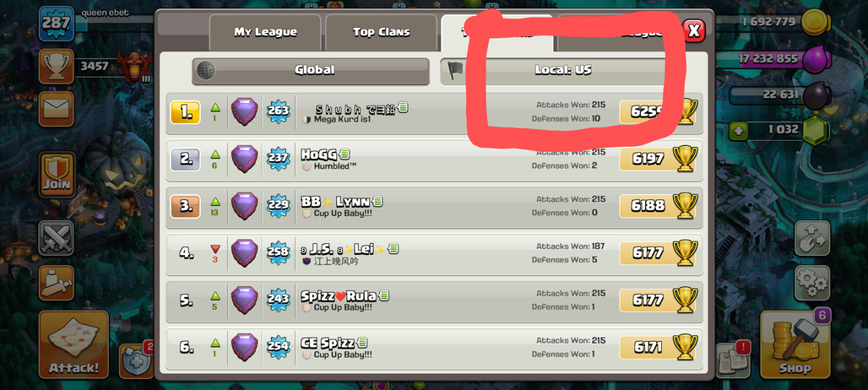Tap the purple elixir resource bar
Screen dimensions: 868x390
tap(775, 58)
